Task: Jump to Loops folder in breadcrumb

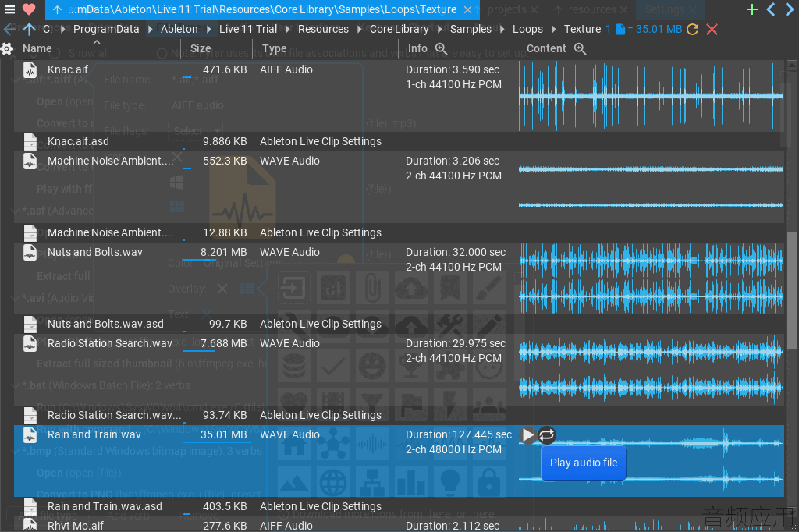Action: click(x=527, y=29)
